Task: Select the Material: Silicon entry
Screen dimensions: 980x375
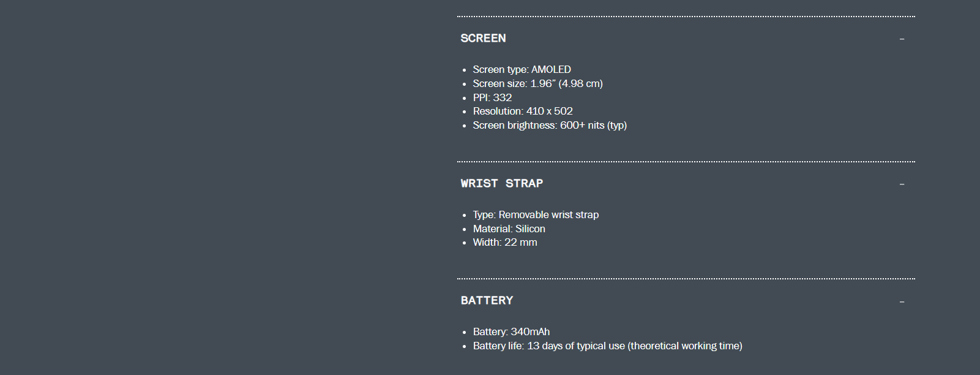Action: [x=509, y=229]
